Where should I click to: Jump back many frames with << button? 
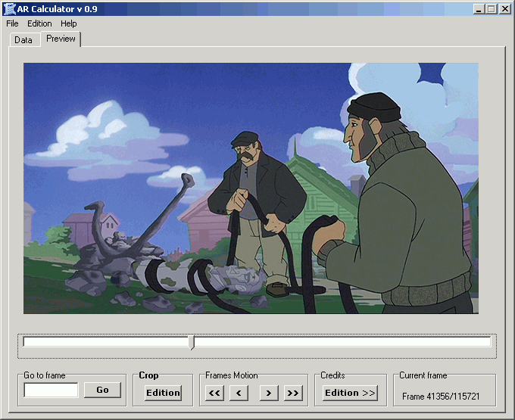pyautogui.click(x=214, y=393)
